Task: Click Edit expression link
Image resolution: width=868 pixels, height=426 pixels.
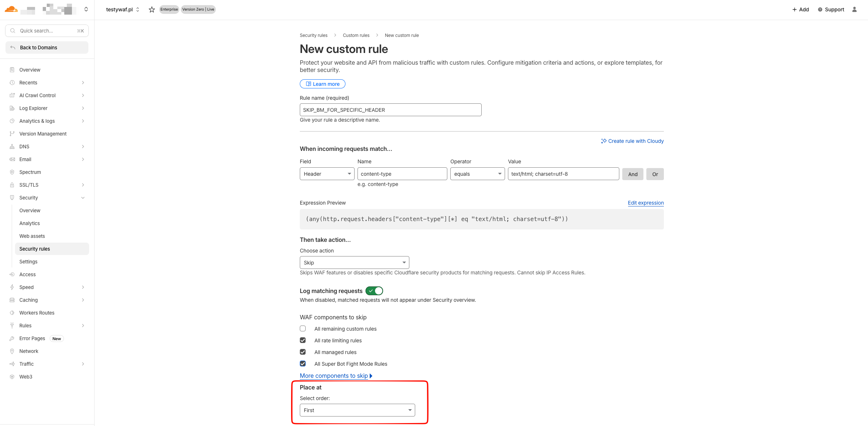Action: click(x=646, y=203)
